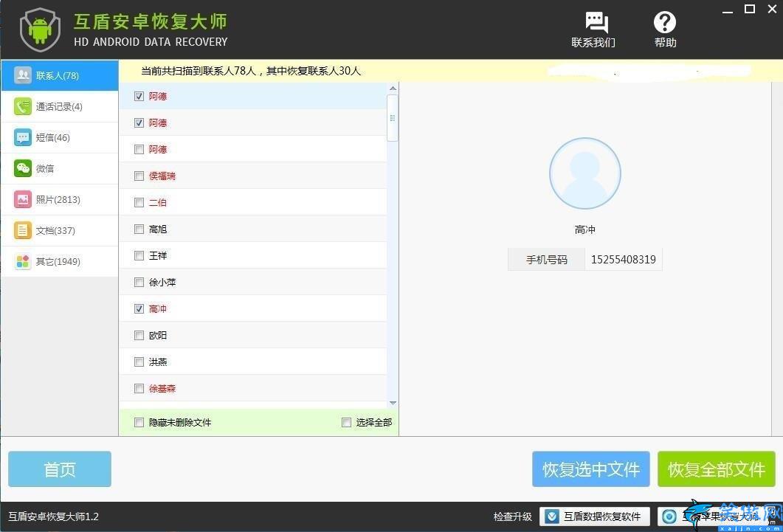This screenshot has height=532, width=783.
Task: Click the Android shield logo
Action: (x=40, y=29)
